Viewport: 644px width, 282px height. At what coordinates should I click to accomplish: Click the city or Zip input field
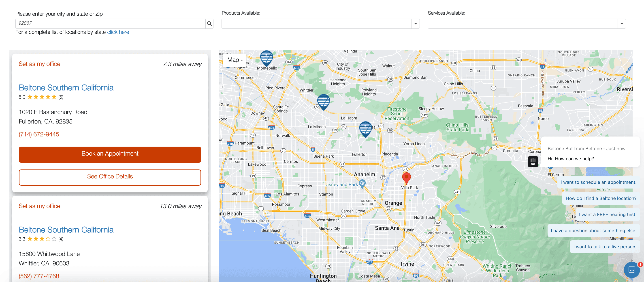tap(110, 24)
